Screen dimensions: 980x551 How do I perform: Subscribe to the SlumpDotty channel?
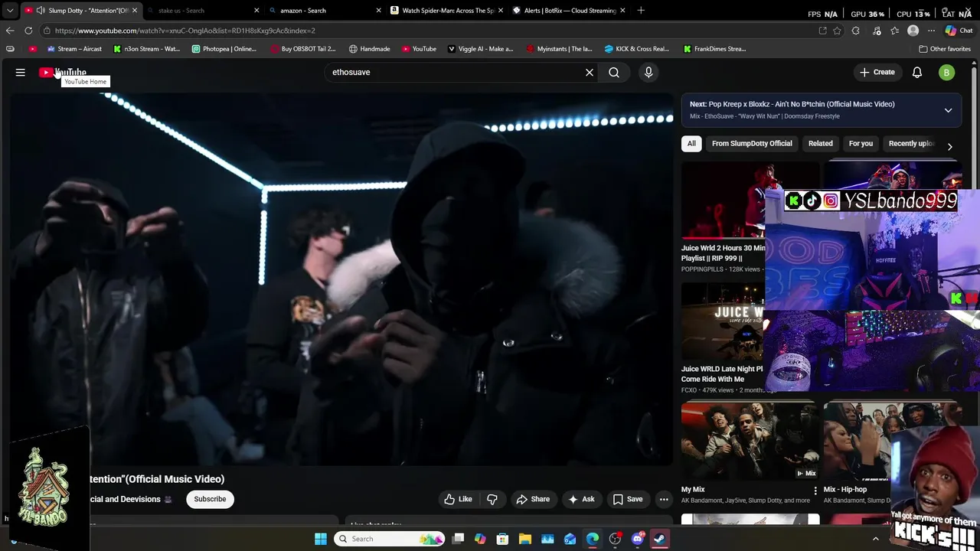tap(210, 499)
